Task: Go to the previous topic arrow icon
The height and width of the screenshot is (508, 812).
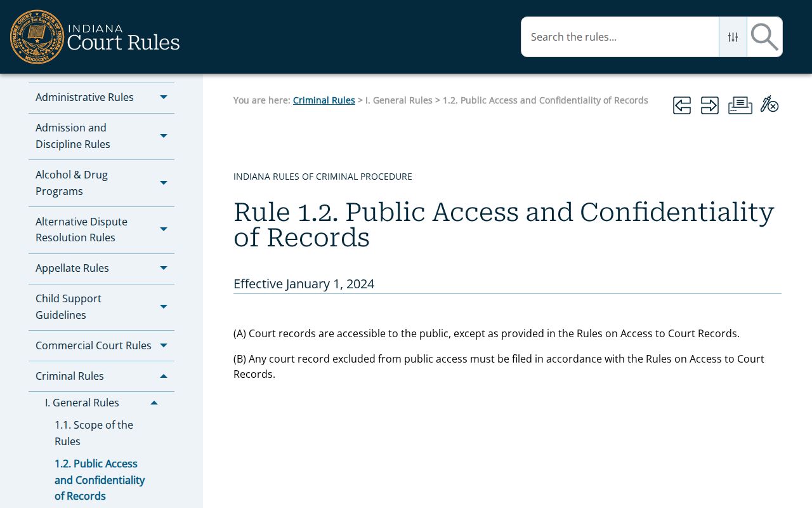Action: [682, 105]
